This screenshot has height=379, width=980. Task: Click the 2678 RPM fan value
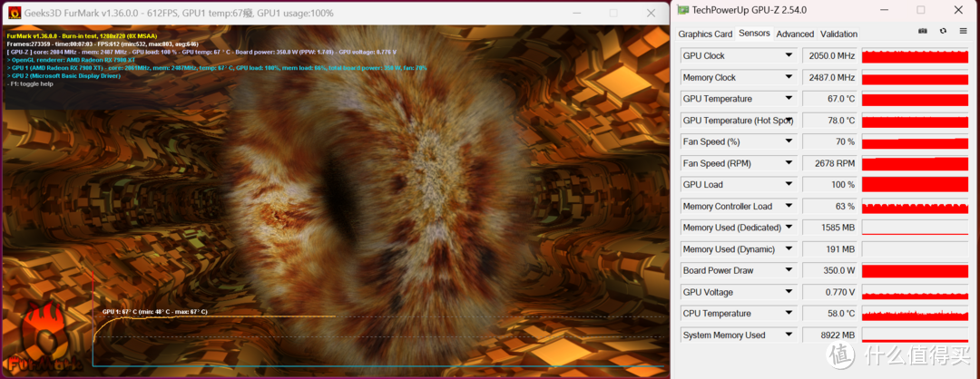[x=829, y=163]
